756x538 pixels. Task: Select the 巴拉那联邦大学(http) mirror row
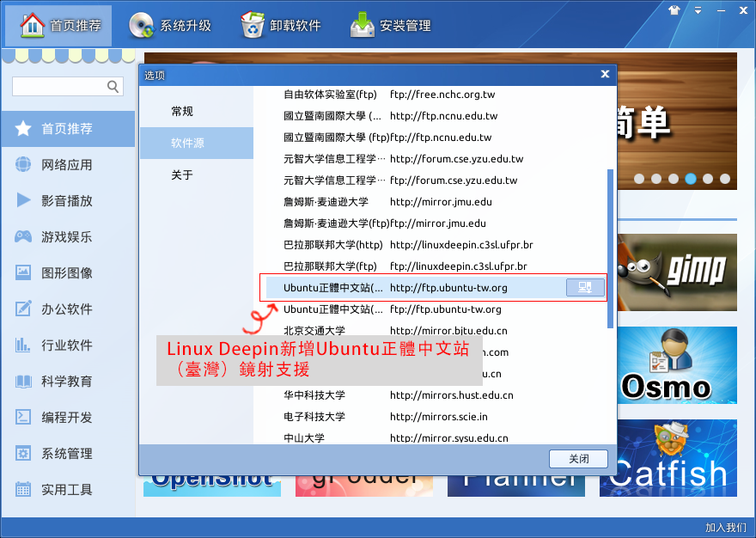click(436, 245)
